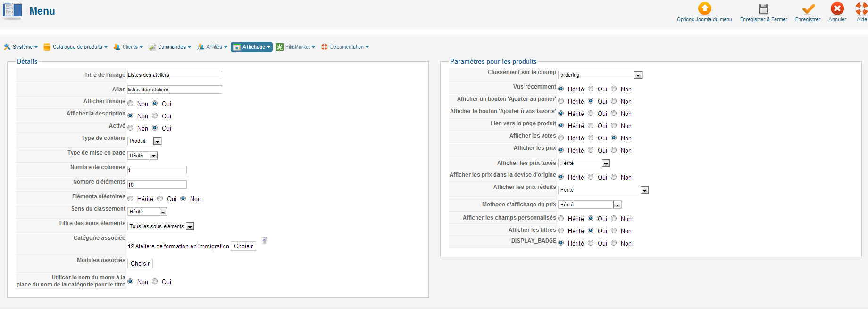The width and height of the screenshot is (868, 311).
Task: Click the Nombre d'éléments field
Action: click(x=157, y=185)
